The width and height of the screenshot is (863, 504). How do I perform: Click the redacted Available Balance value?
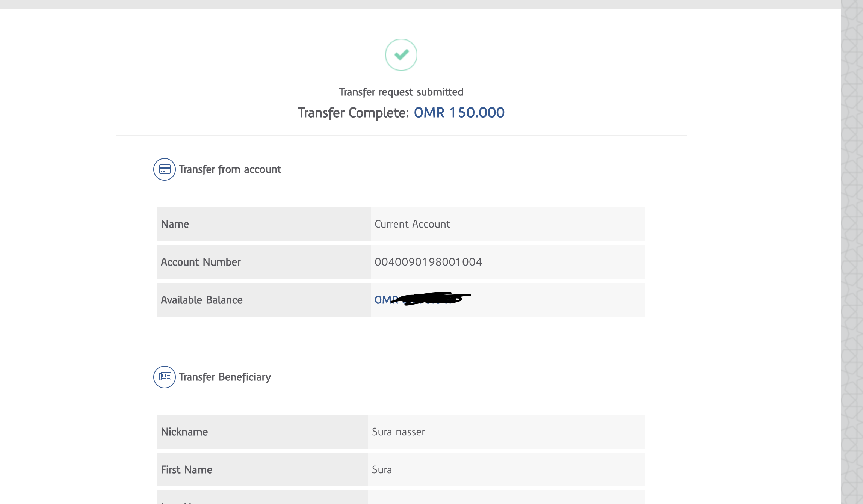coord(422,299)
